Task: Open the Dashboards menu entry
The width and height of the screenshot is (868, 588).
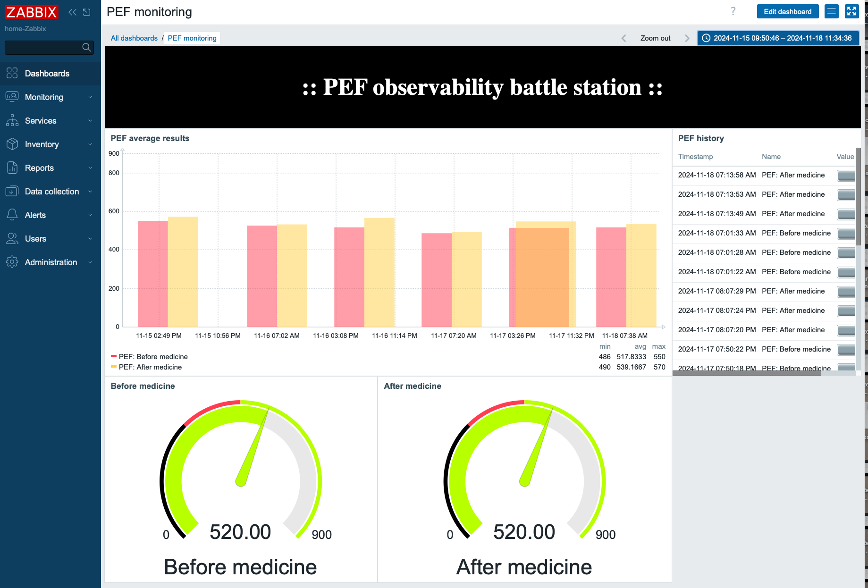Action: pyautogui.click(x=47, y=74)
